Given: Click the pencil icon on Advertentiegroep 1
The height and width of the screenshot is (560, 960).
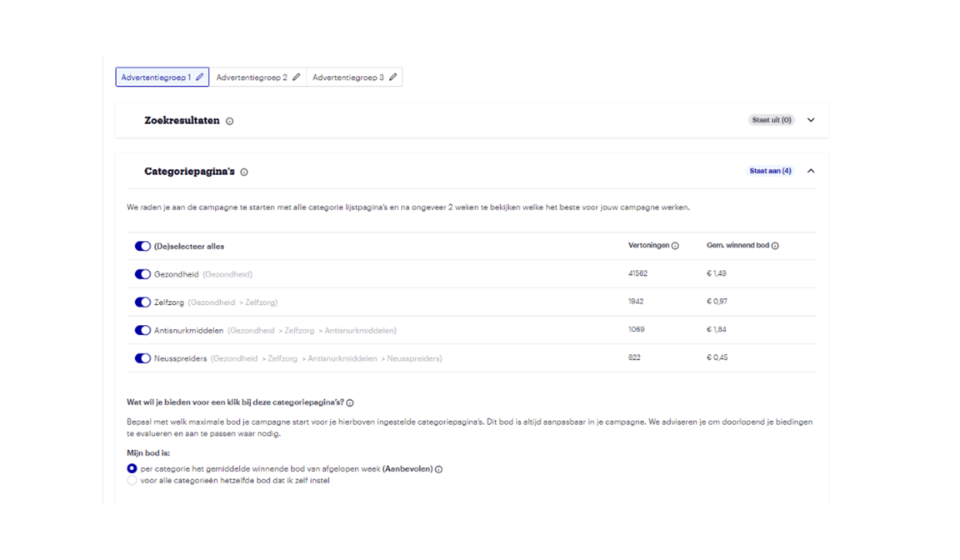Looking at the screenshot, I should tap(199, 76).
